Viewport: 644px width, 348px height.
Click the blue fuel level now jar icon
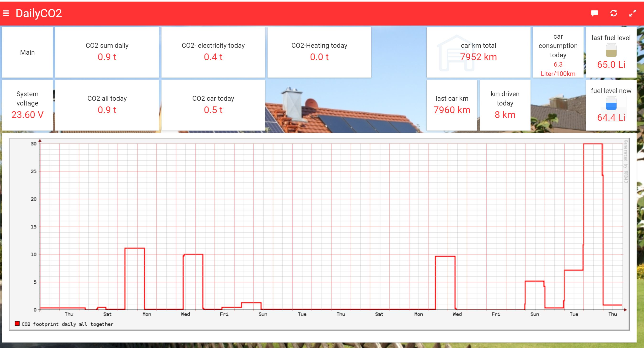[611, 103]
